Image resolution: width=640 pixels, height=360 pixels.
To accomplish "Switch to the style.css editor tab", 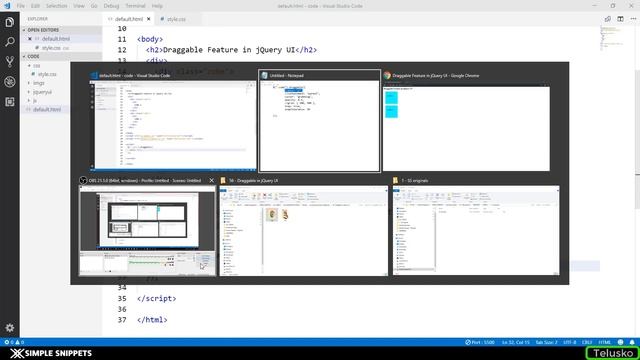I will pyautogui.click(x=176, y=19).
